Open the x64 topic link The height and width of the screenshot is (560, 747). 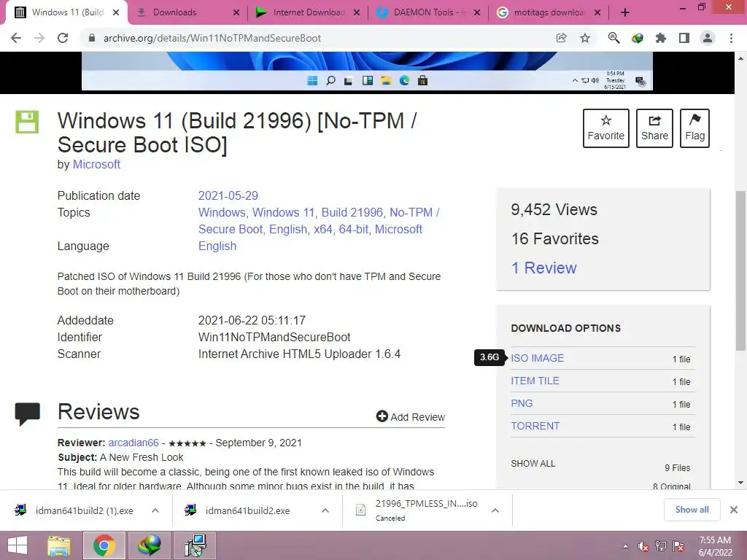(323, 229)
